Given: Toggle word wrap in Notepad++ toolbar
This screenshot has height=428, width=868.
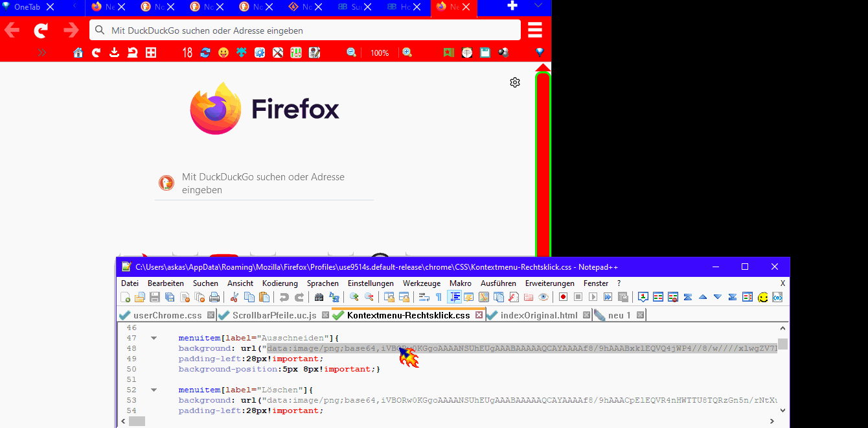Looking at the screenshot, I should click(424, 297).
